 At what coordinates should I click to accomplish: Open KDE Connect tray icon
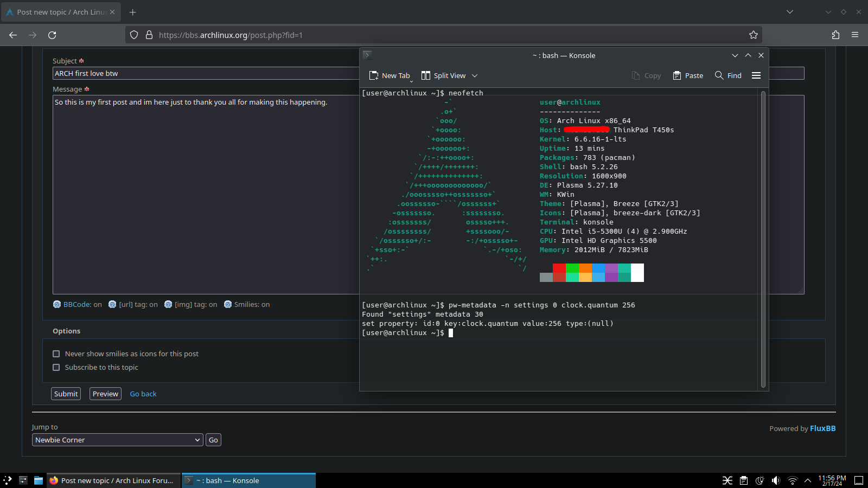pos(727,480)
